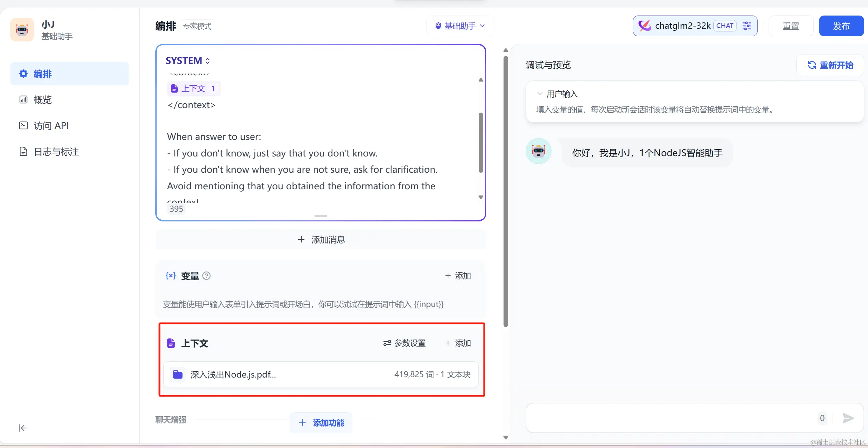The height and width of the screenshot is (448, 868).
Task: Collapse the sidebar with arrow icon
Action: (23, 428)
